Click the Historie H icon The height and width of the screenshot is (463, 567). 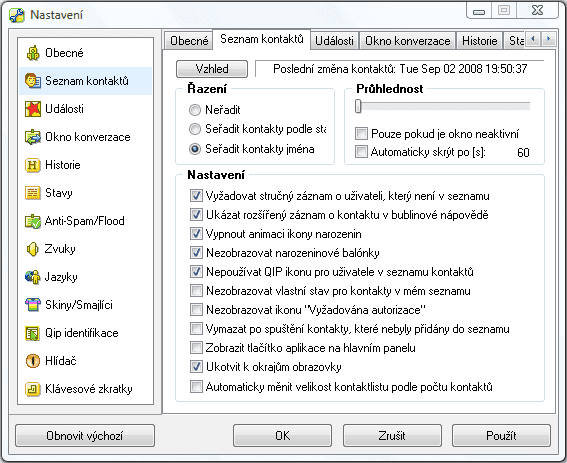pos(33,165)
